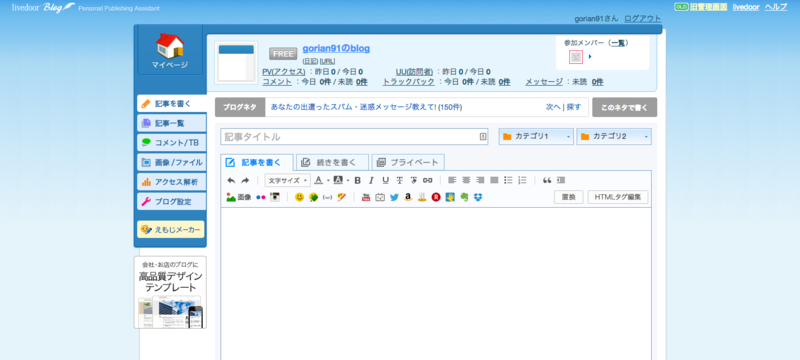Insert a blockquote with quote icon
The height and width of the screenshot is (360, 800).
547,181
